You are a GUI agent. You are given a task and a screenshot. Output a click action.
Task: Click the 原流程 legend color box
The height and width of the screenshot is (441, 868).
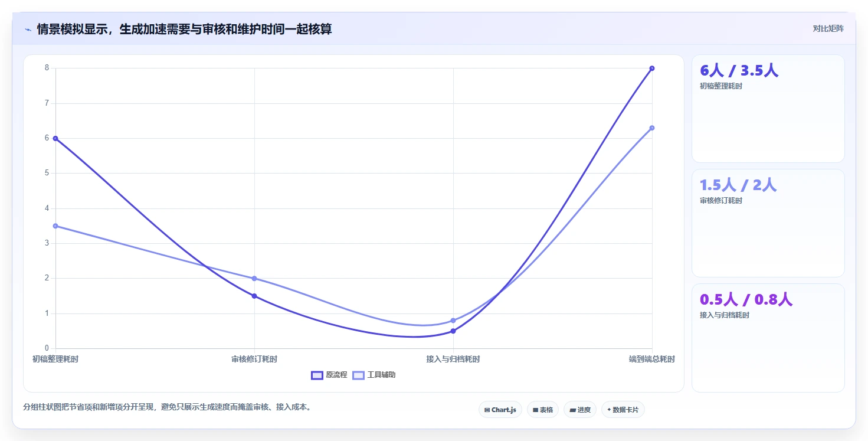pyautogui.click(x=317, y=375)
